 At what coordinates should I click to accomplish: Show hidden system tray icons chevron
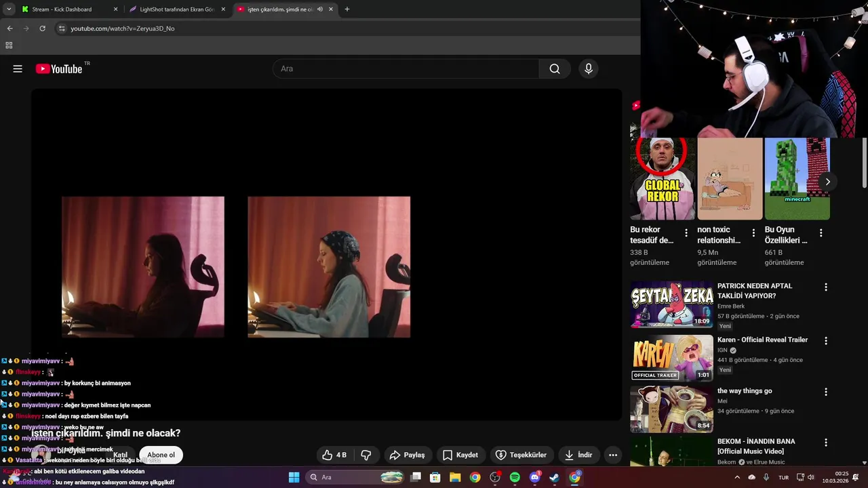pyautogui.click(x=737, y=477)
